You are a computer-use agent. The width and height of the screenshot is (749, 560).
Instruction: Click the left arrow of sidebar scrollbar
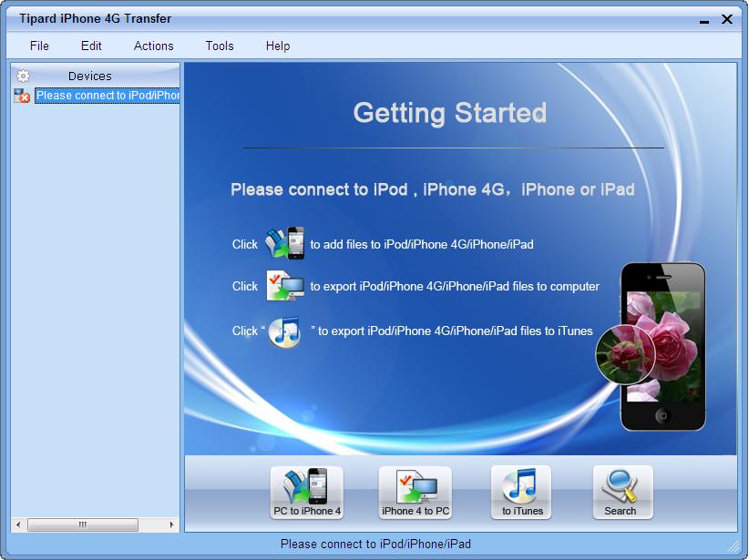(18, 525)
